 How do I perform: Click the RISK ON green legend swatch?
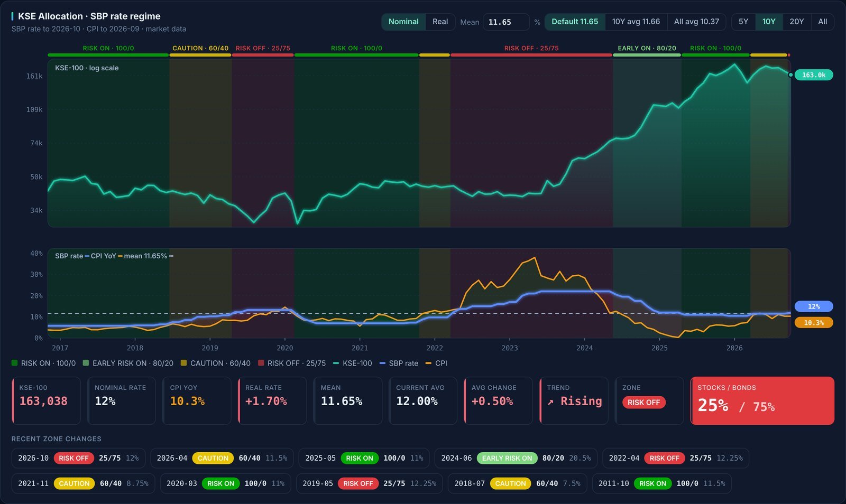click(15, 363)
